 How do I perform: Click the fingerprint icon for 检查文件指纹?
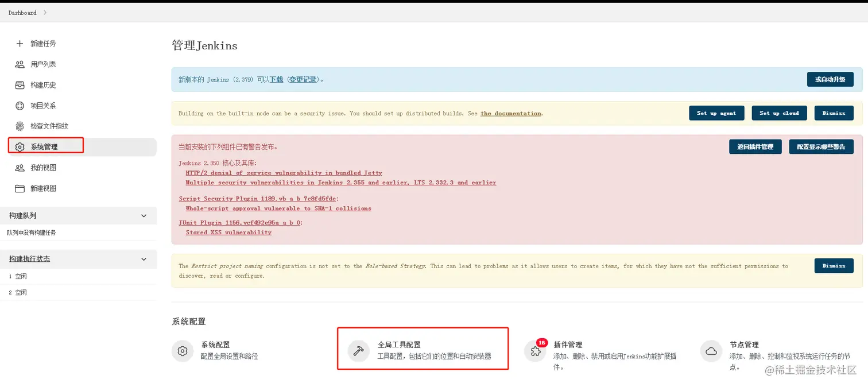coord(20,126)
